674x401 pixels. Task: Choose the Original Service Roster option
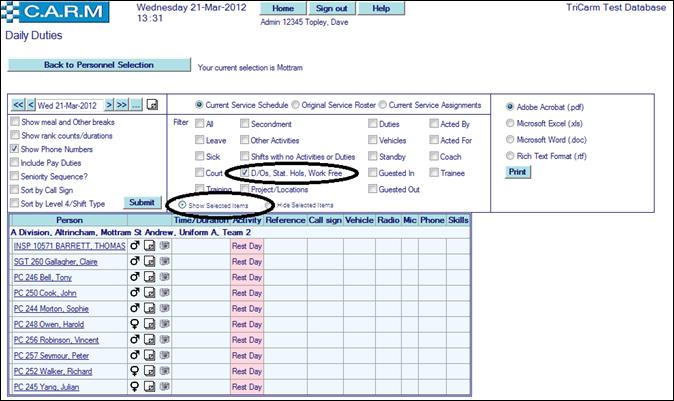point(295,104)
